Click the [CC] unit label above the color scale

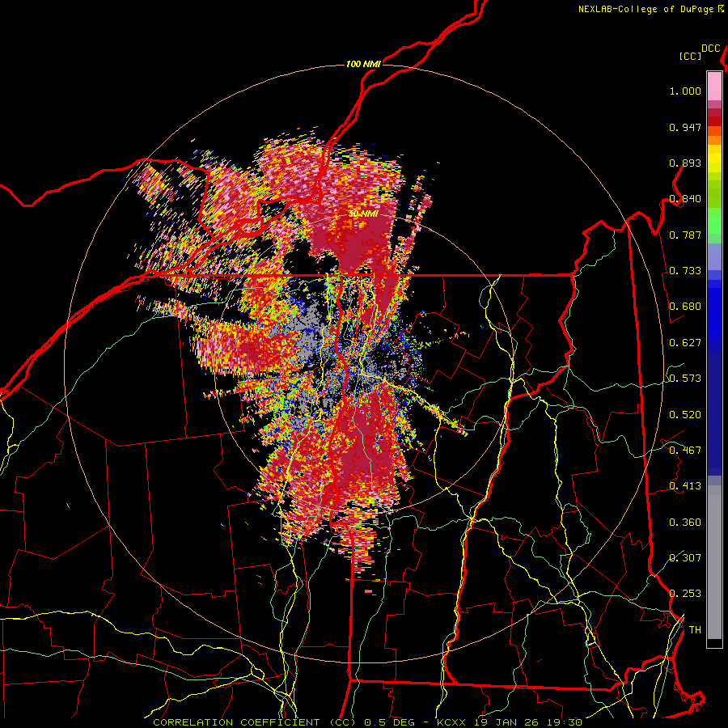pyautogui.click(x=691, y=56)
